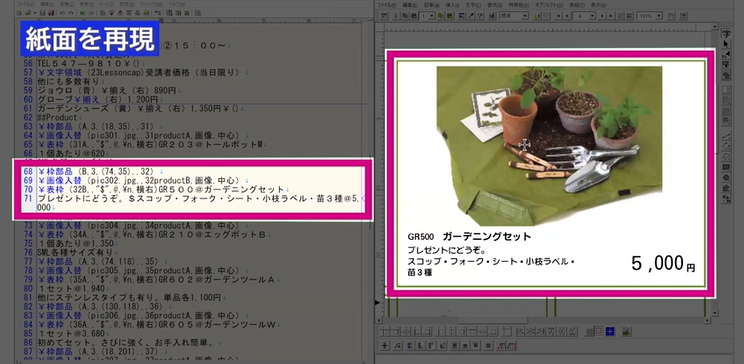The image size is (744, 364).
Task: Open the 表示 menu in layout window
Action: [x=598, y=5]
